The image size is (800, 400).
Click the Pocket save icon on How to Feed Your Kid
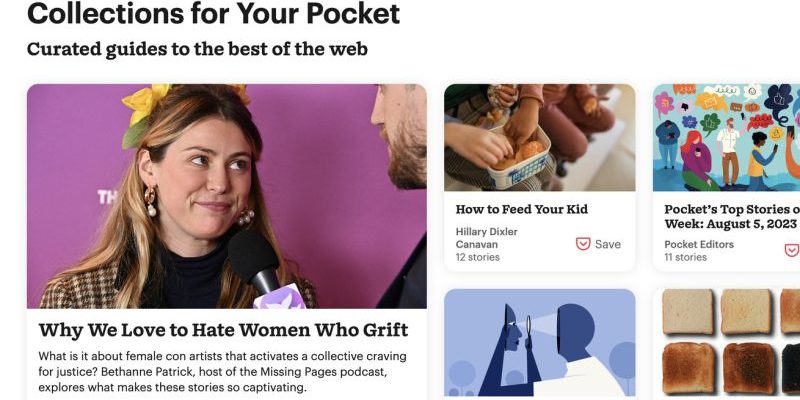pos(583,244)
